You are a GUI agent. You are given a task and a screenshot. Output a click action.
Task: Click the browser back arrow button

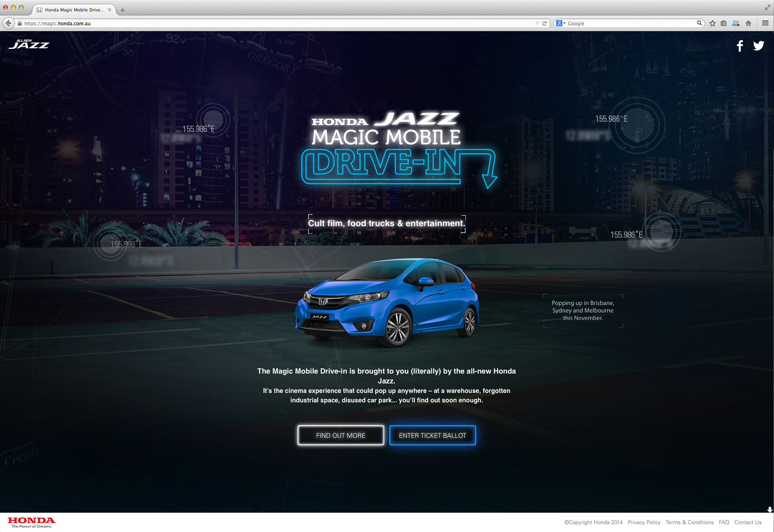pos(8,23)
